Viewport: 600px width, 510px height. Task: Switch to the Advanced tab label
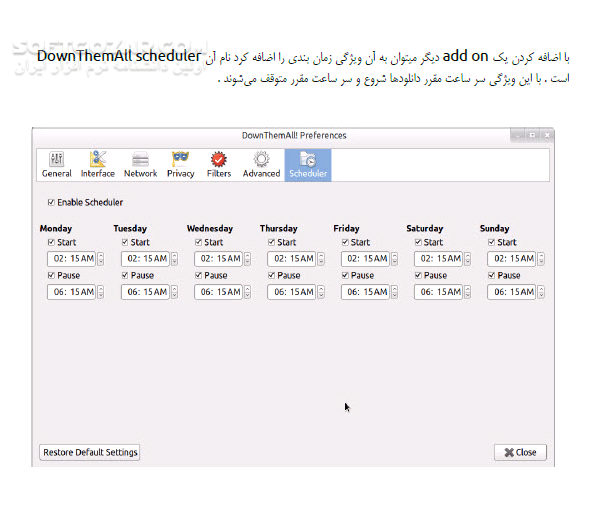point(261,174)
